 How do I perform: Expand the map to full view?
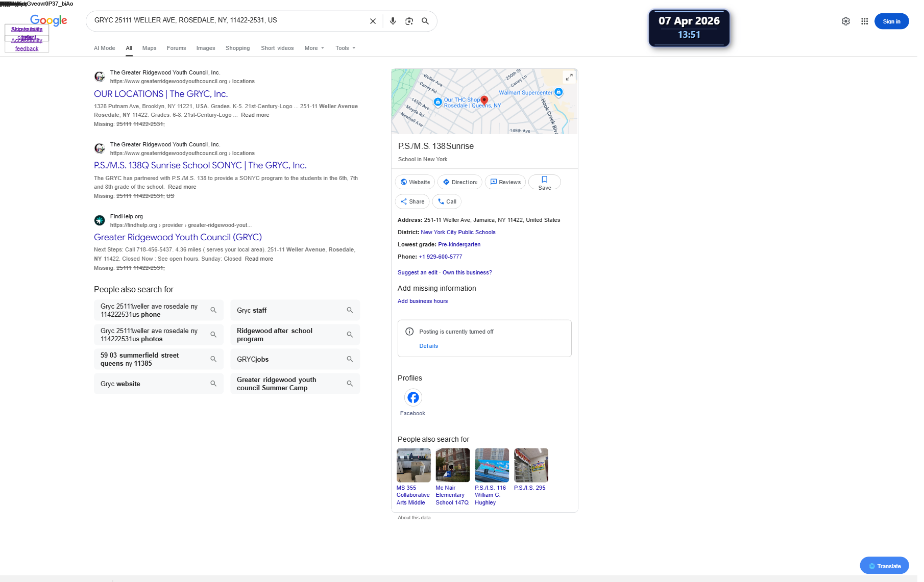tap(569, 77)
